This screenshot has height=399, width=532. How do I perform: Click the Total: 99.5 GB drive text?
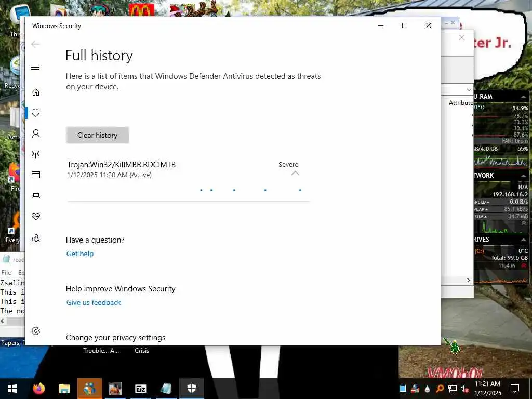[509, 258]
